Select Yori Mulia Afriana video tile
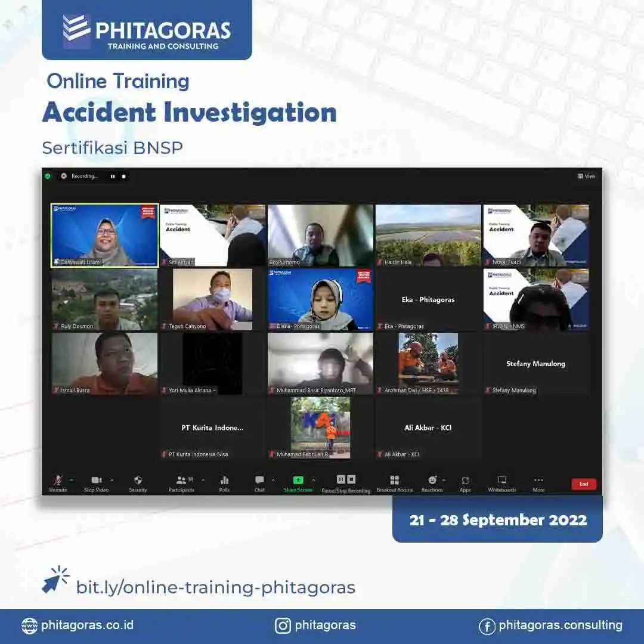644x644 pixels. pos(212,364)
